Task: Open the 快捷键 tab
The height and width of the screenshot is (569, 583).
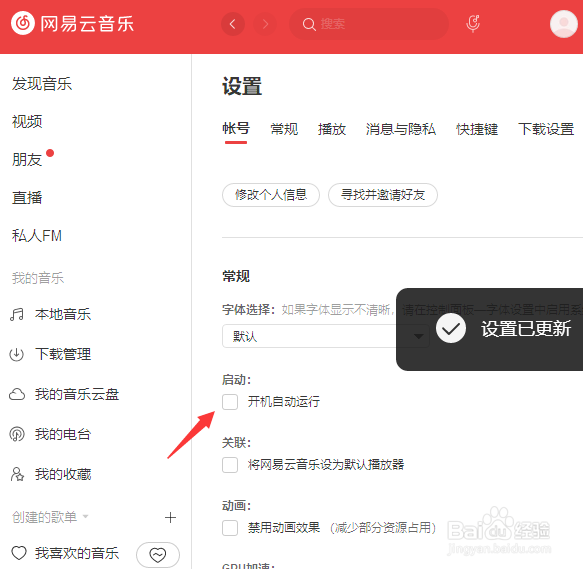Action: point(477,129)
